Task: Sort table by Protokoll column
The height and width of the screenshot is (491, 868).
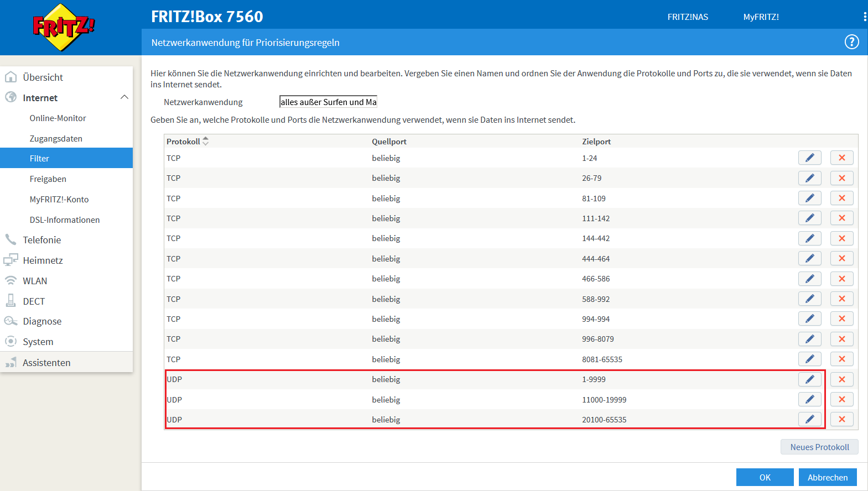Action: pos(188,142)
